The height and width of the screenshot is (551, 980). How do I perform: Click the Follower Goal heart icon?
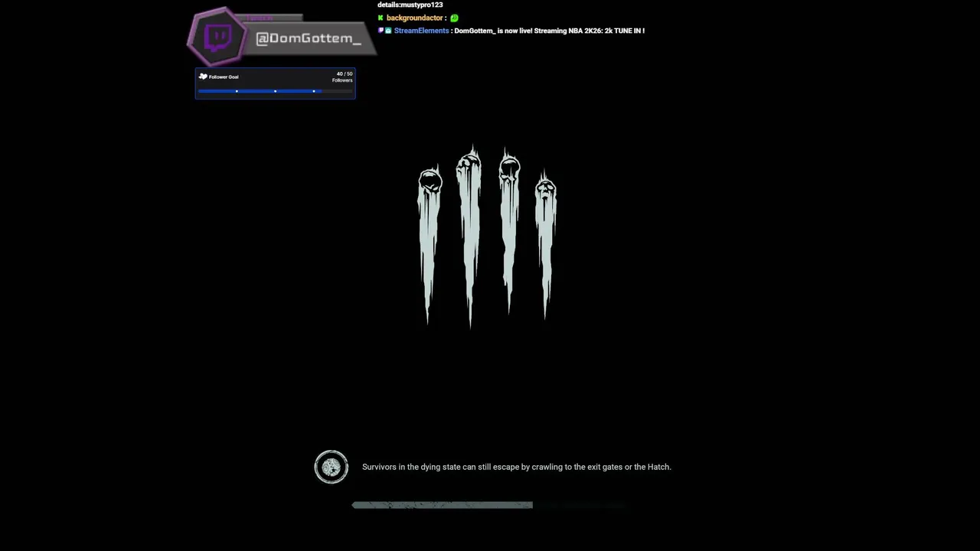coord(203,77)
